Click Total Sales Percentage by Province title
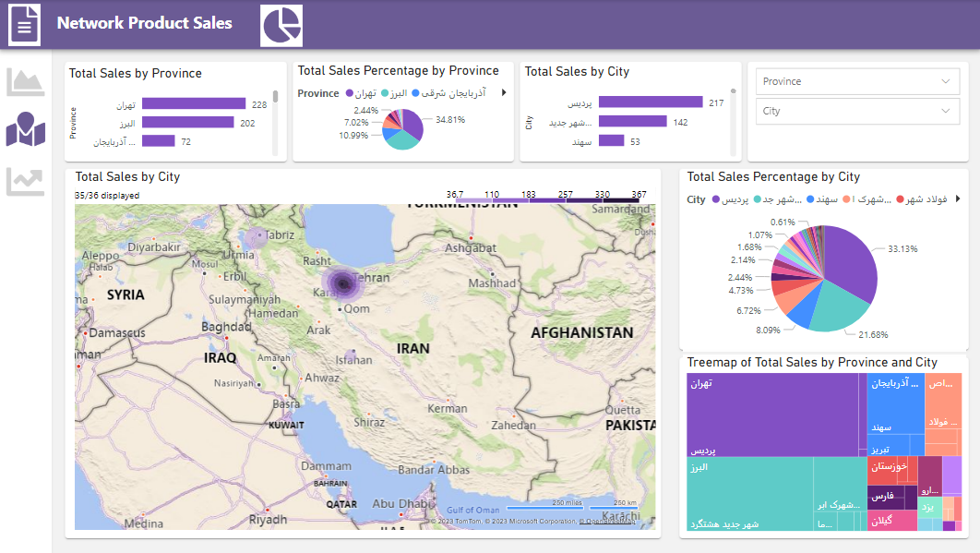 tap(398, 71)
